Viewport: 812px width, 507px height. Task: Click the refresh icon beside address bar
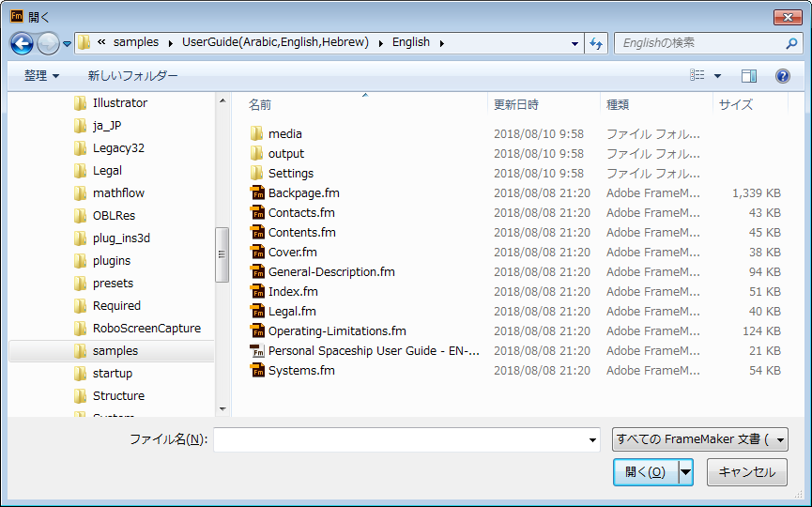coord(595,43)
